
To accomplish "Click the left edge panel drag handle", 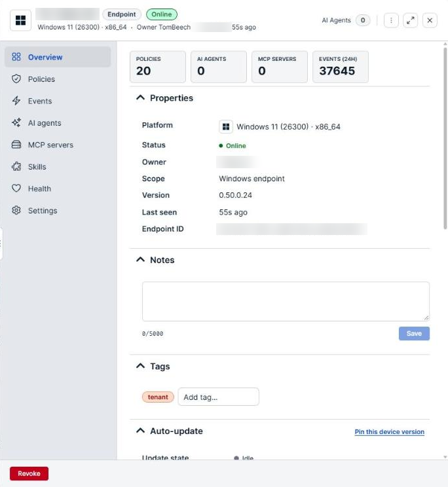I will tap(1, 243).
